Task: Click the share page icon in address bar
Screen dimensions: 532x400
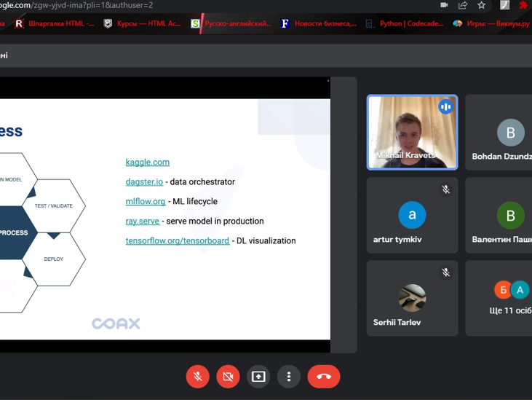Action: 463,5
